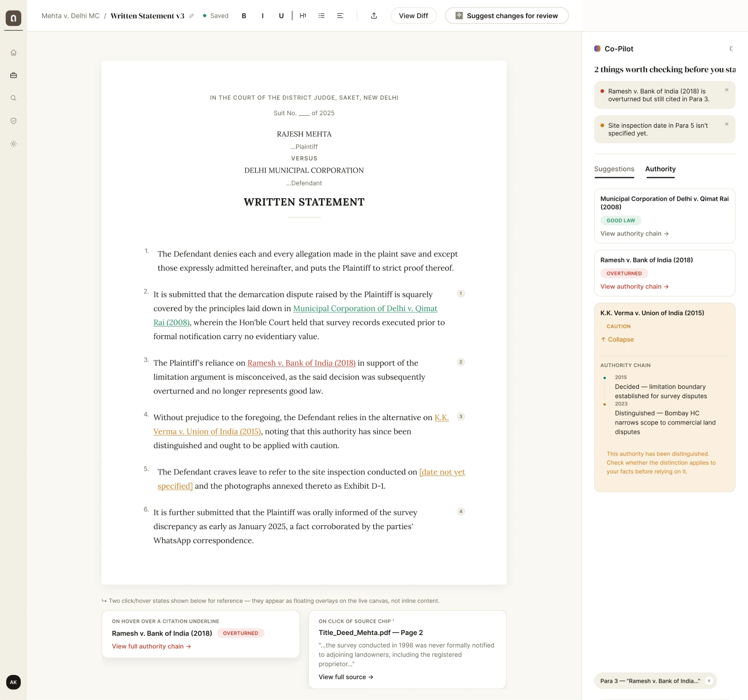Change the text alignment
Viewport: 748px width, 700px height.
click(340, 16)
